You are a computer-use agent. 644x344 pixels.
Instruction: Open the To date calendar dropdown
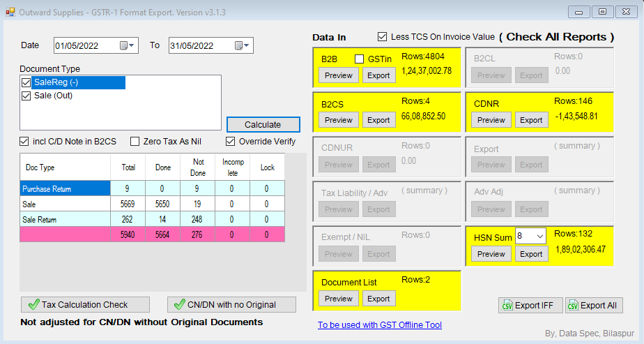pos(242,45)
